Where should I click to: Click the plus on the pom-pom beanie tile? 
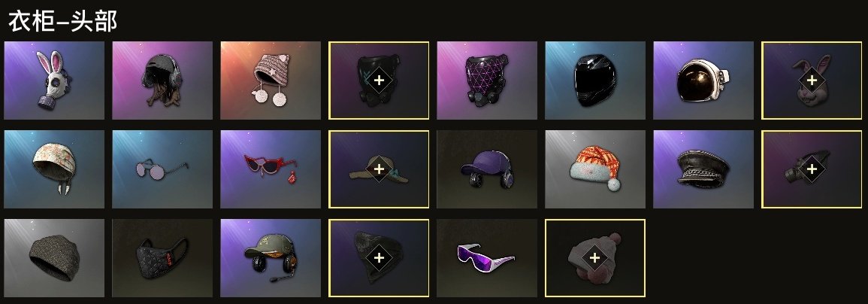point(595,258)
